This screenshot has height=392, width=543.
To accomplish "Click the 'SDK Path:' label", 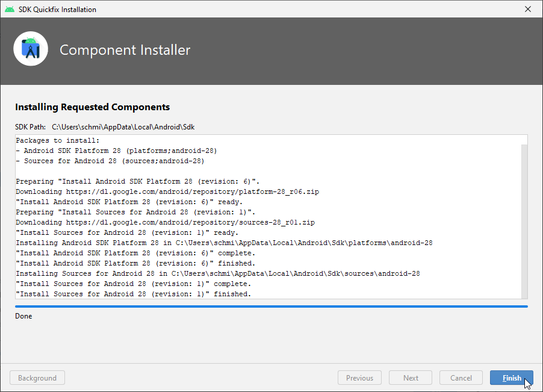I will point(31,127).
